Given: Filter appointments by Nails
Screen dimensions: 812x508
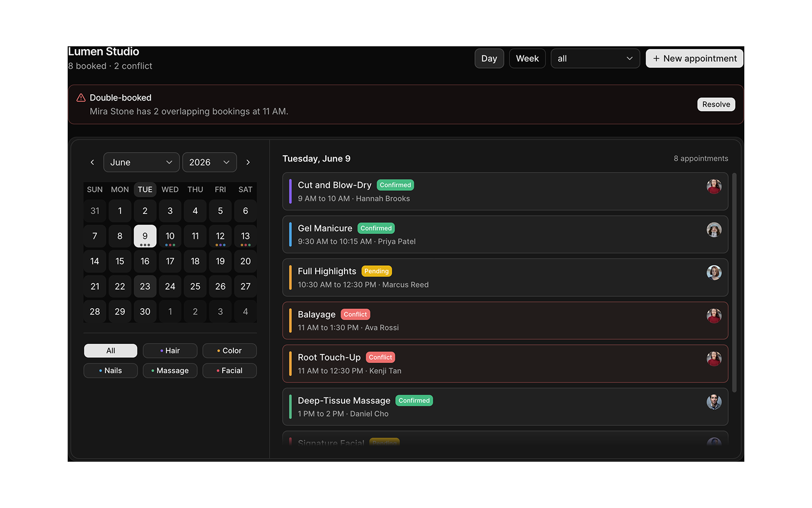Looking at the screenshot, I should click(111, 371).
